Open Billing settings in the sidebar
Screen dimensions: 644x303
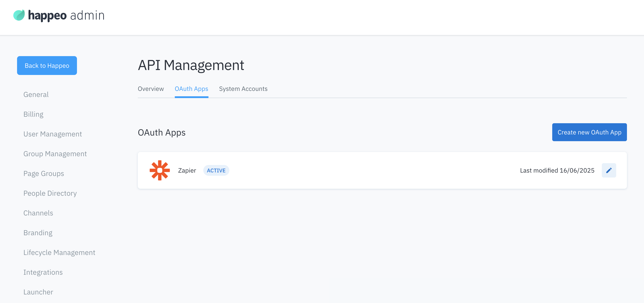(33, 114)
